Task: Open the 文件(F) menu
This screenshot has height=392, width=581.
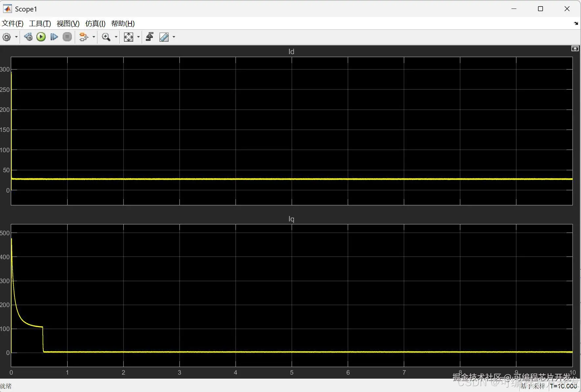Action: click(12, 24)
